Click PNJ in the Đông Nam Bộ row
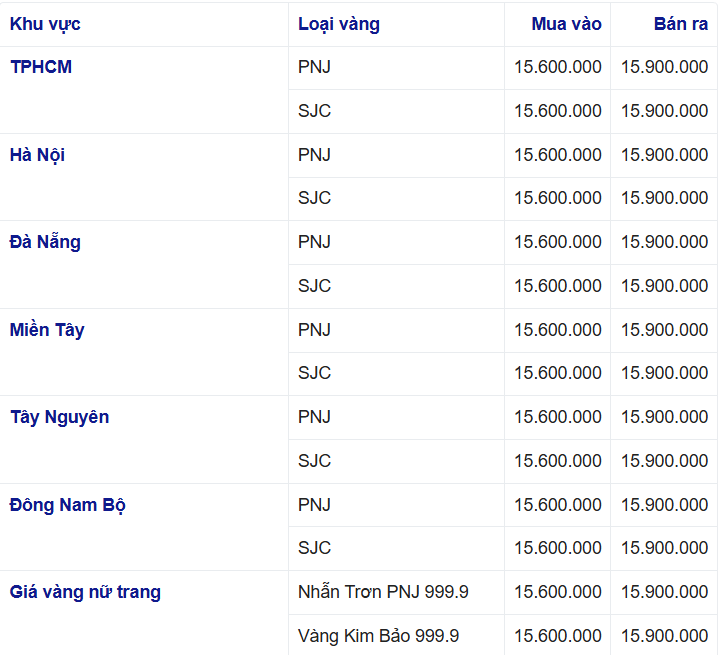This screenshot has width=720, height=655. click(314, 505)
